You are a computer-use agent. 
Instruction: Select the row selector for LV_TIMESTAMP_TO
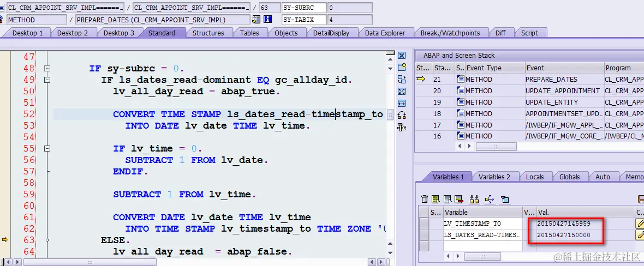[424, 223]
